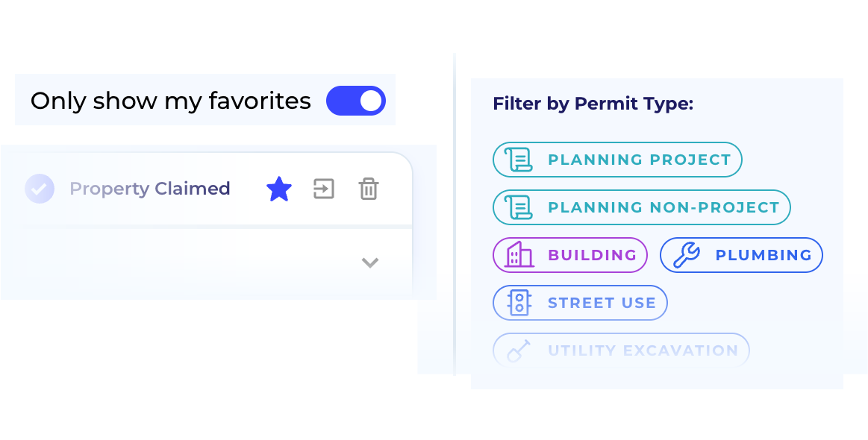Screen dimensions: 868x440
Task: Click the Property Claimed status label
Action: (149, 189)
